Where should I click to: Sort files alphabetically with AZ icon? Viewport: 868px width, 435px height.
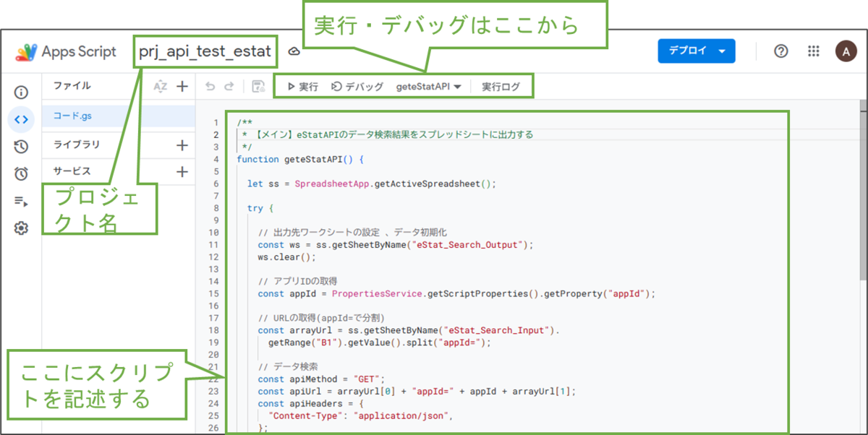pos(161,86)
